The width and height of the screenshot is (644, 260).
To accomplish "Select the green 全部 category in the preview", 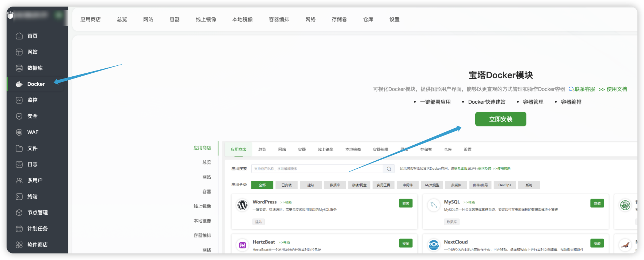I will pos(262,185).
